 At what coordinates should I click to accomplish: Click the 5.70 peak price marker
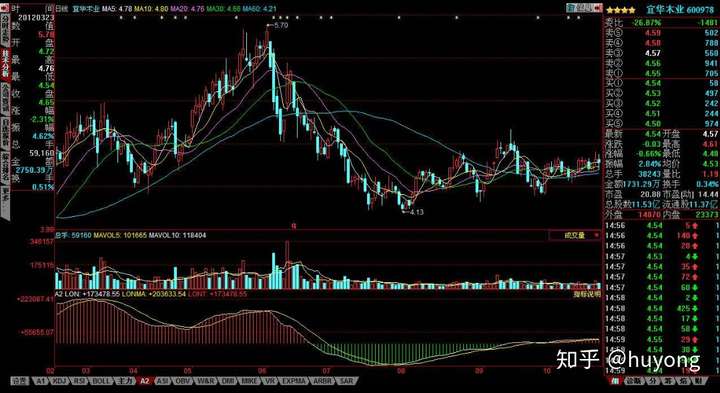(280, 25)
